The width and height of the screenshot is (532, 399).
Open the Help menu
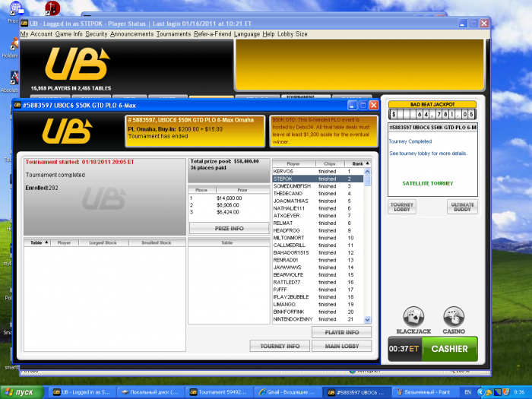pos(268,34)
